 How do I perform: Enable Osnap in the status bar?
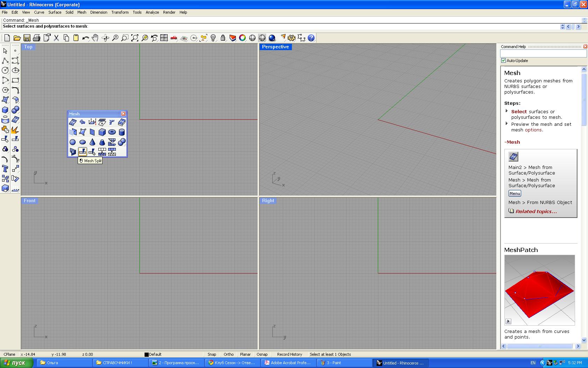pyautogui.click(x=262, y=354)
